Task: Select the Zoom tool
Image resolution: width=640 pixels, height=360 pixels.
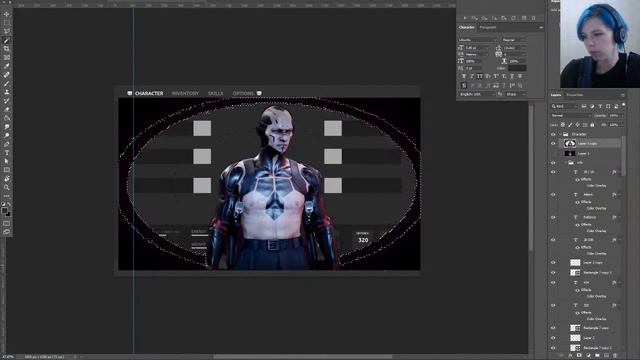Action: click(x=7, y=187)
